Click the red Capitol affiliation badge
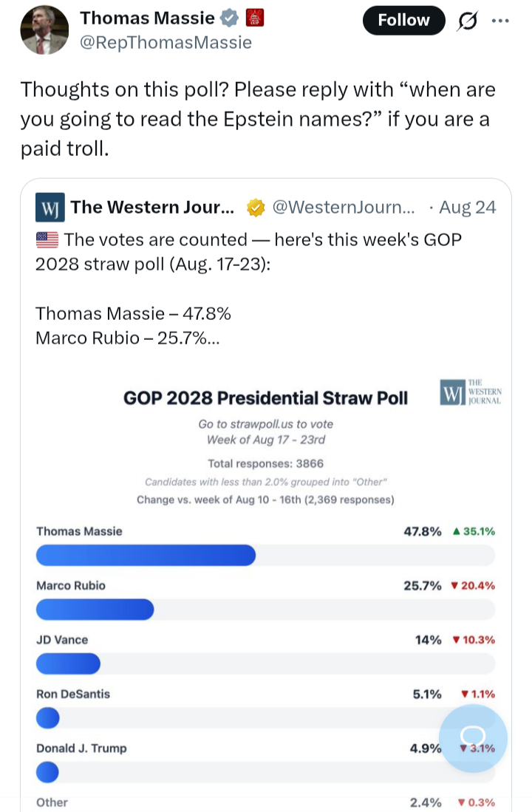This screenshot has width=532, height=812. tap(254, 18)
